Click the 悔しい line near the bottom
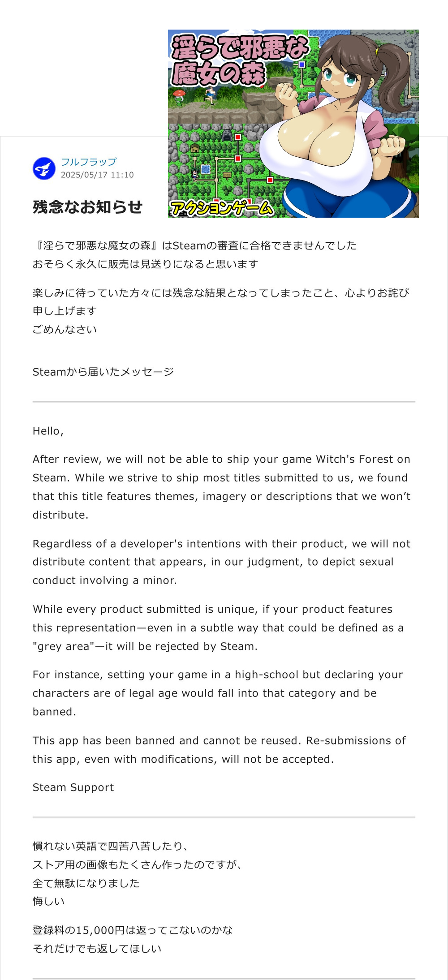 pyautogui.click(x=48, y=901)
